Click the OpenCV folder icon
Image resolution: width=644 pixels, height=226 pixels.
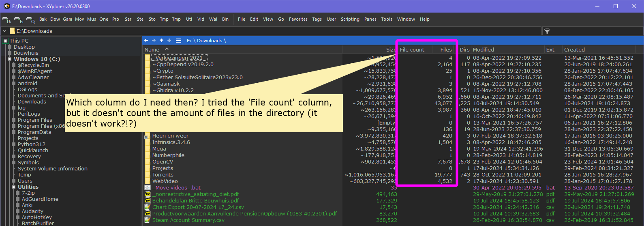pyautogui.click(x=148, y=162)
